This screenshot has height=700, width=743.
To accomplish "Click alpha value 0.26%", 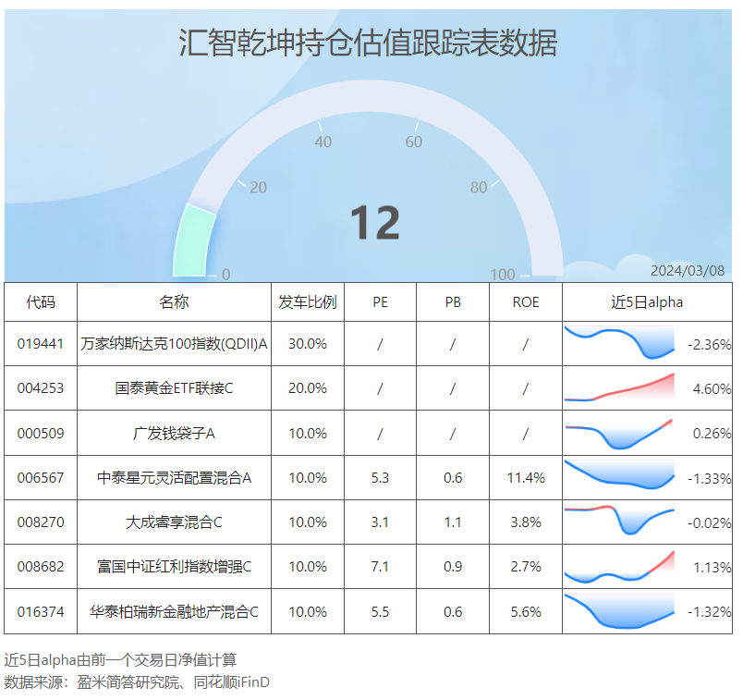I will 712,434.
